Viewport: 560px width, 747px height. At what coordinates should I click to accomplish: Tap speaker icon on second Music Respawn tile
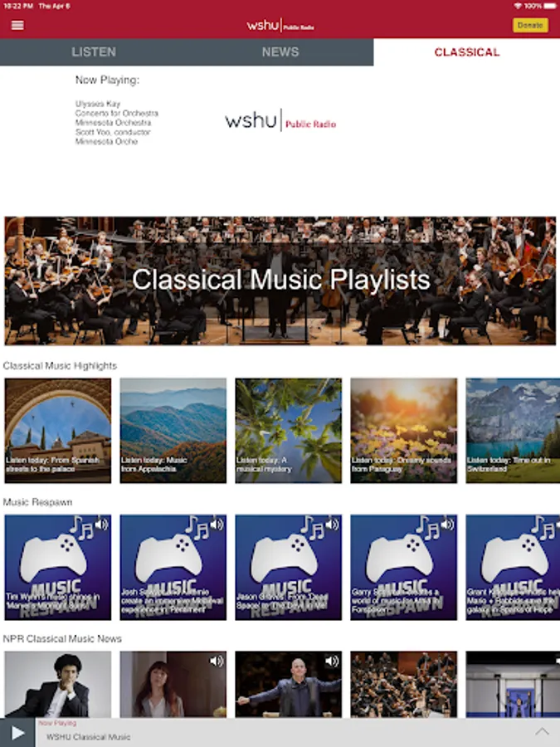[x=217, y=525]
